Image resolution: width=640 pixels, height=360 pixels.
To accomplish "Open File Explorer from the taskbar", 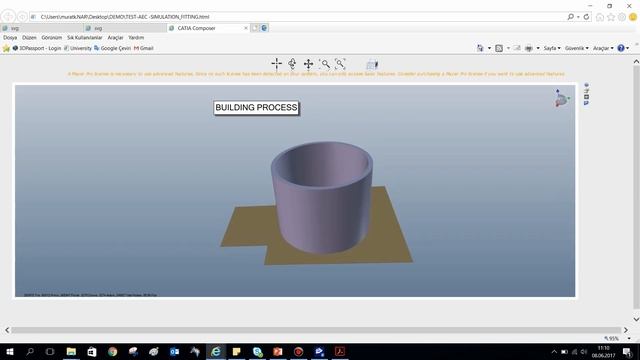I will (x=71, y=351).
